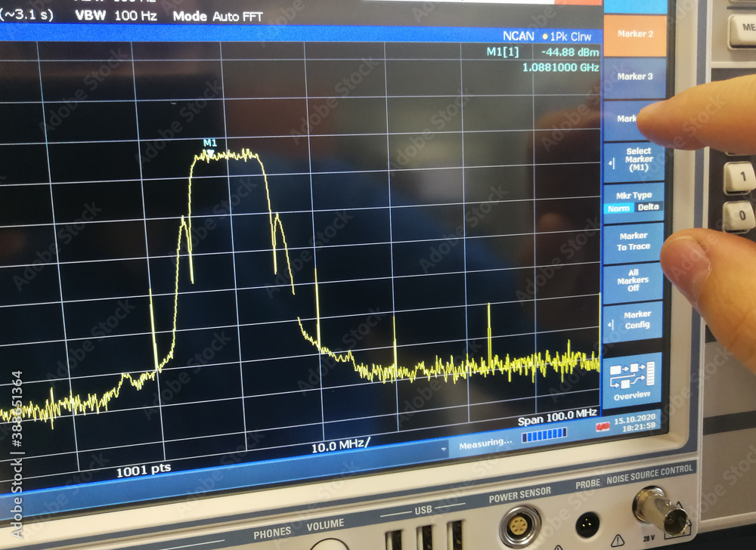The height and width of the screenshot is (550, 756).
Task: Click the Mode Auto FFT setting
Action: coord(218,17)
